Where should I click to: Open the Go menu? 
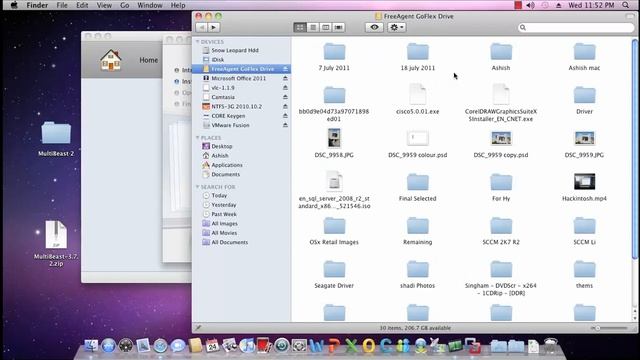click(x=124, y=5)
